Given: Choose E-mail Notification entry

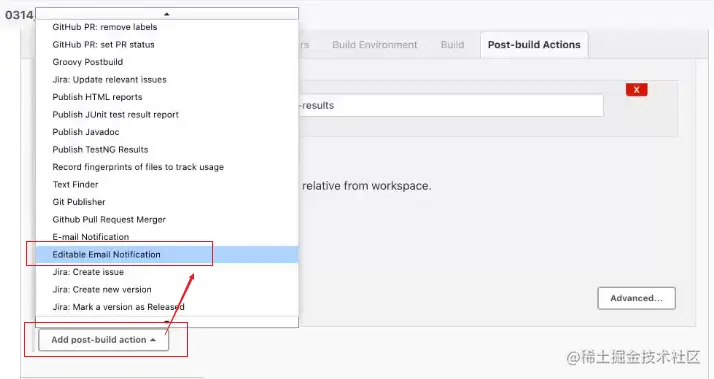Looking at the screenshot, I should tap(167, 237).
